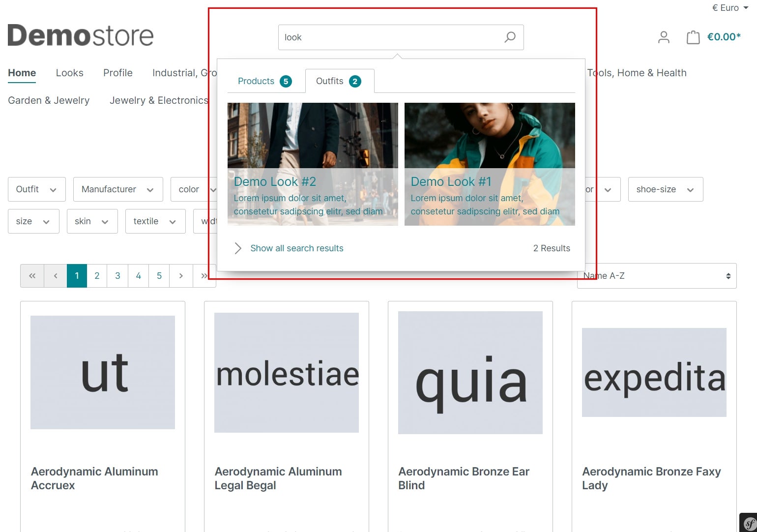Click the 2 Results count text
The height and width of the screenshot is (532, 757).
(x=552, y=248)
